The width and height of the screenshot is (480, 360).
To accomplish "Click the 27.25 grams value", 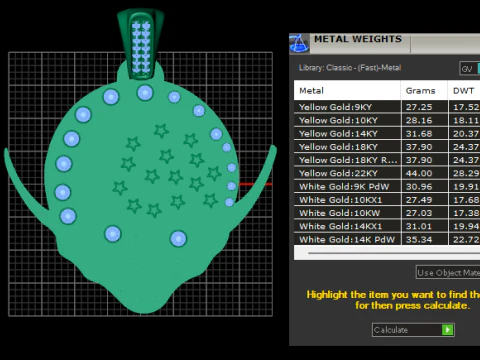I will (419, 107).
